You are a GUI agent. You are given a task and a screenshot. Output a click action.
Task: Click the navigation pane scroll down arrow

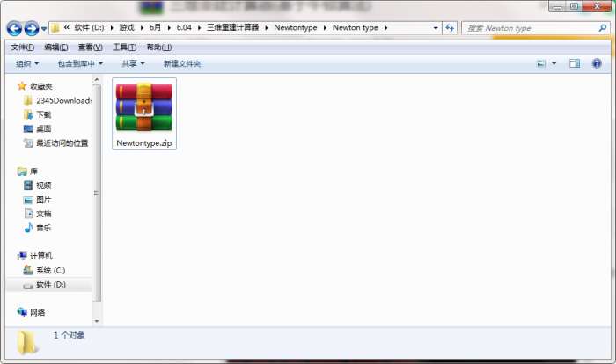(x=96, y=321)
